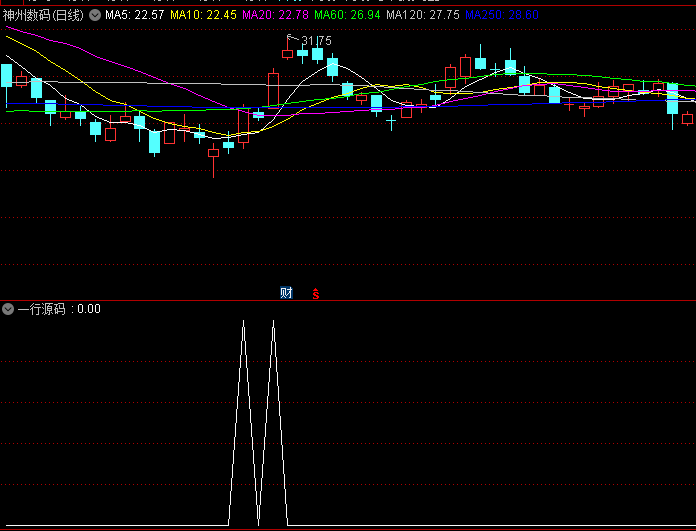
Task: Expand the 一行源码 indicator dropdown arrow
Action: [8, 309]
